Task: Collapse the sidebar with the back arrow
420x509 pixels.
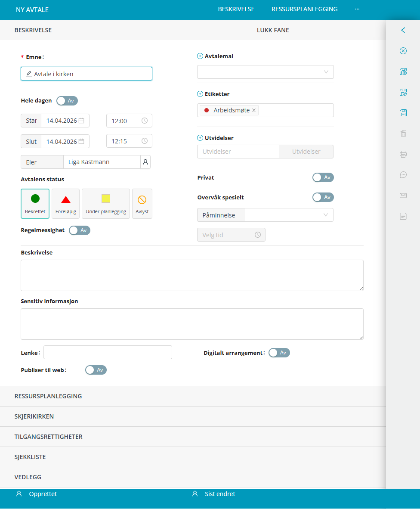Action: coord(403,30)
